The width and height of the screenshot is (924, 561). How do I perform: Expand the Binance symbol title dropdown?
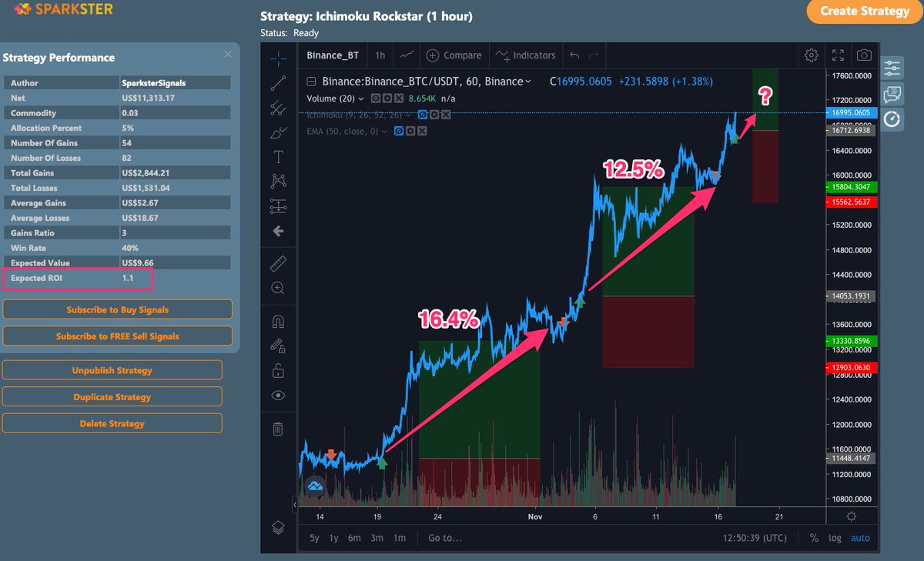[x=527, y=82]
